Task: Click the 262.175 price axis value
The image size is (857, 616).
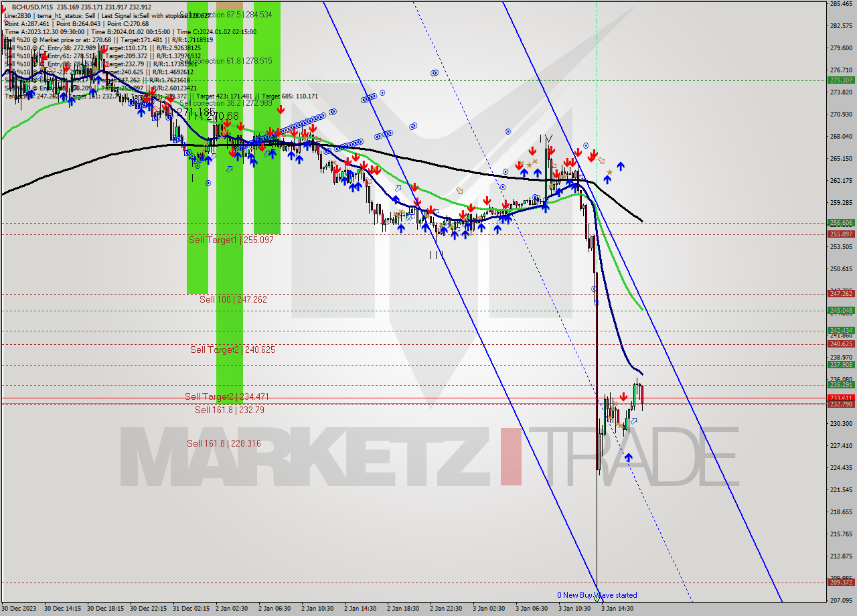Action: 841,181
